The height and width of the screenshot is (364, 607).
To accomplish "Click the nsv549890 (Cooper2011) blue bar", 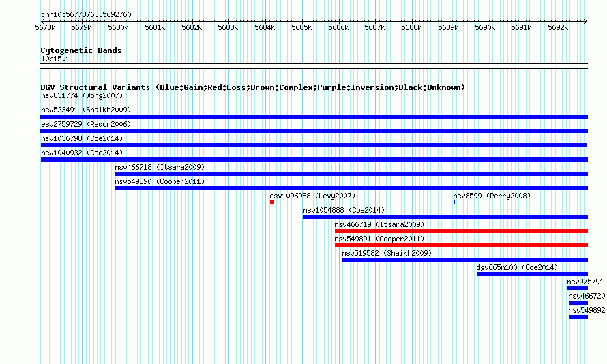I will point(351,188).
